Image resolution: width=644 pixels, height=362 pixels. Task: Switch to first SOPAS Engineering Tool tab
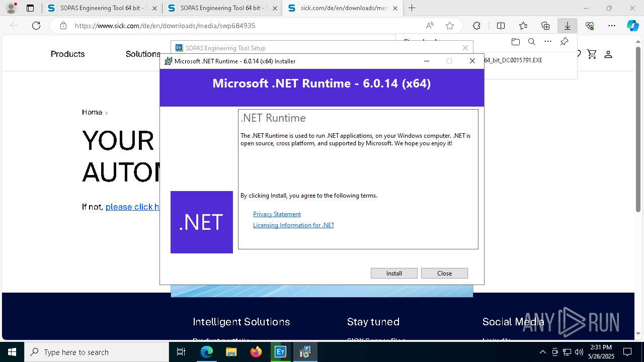pyautogui.click(x=101, y=8)
